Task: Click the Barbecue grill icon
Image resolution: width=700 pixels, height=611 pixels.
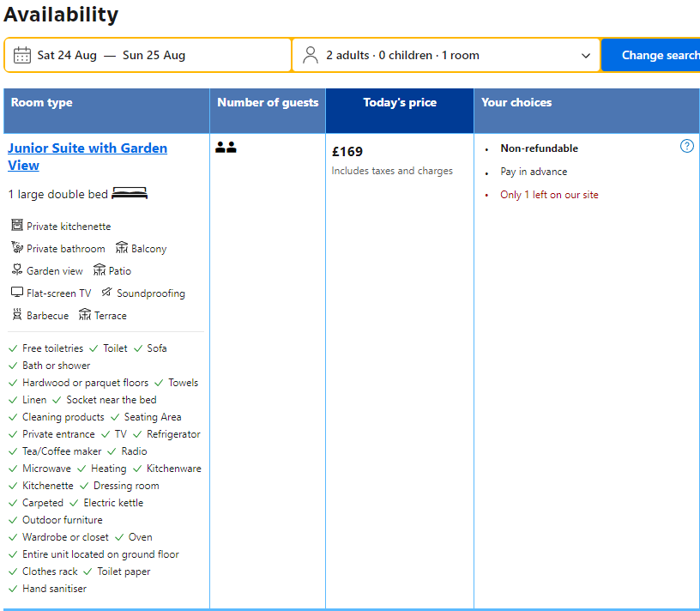Action: point(17,315)
